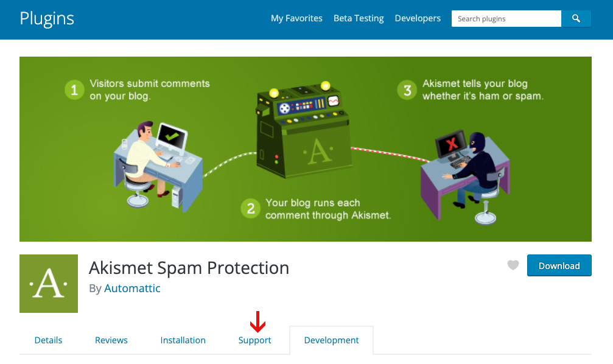Download the Akismet plugin

click(x=559, y=265)
